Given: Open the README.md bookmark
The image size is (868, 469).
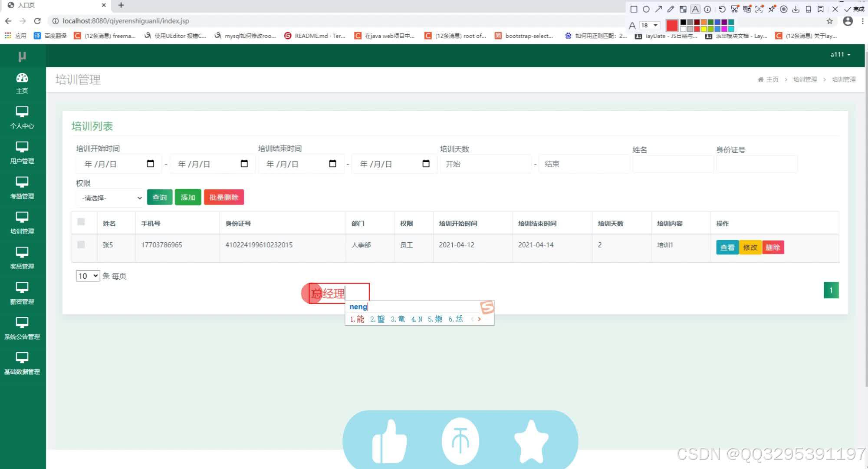Looking at the screenshot, I should [x=315, y=36].
